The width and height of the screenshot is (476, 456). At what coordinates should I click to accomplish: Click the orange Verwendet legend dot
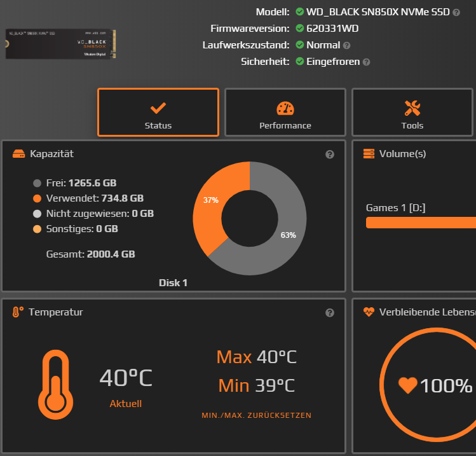pyautogui.click(x=37, y=198)
